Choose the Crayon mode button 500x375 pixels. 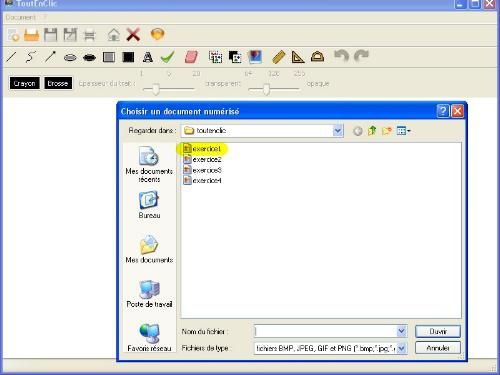tap(25, 83)
